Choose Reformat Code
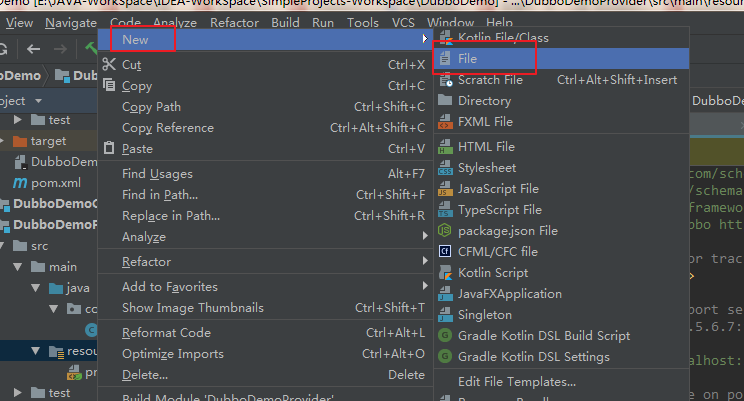 266,333
